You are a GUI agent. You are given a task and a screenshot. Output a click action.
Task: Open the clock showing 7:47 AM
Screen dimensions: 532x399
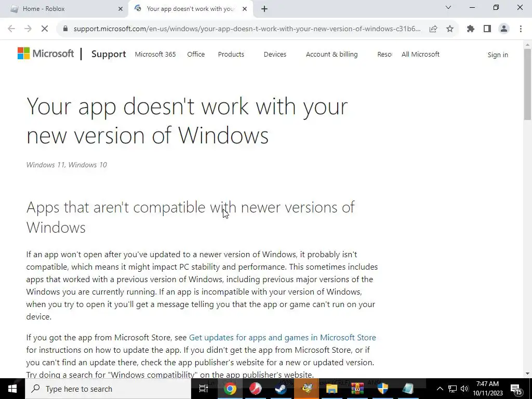(x=487, y=389)
